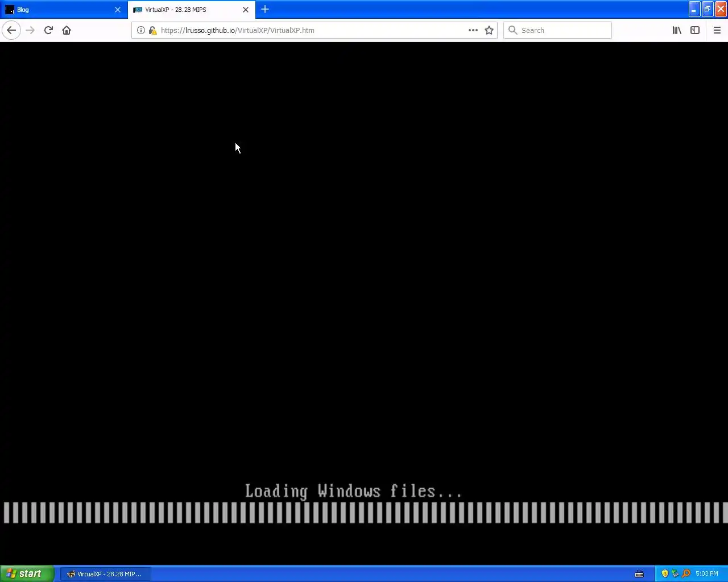Show site information icon in address bar
The image size is (728, 582).
pos(141,30)
